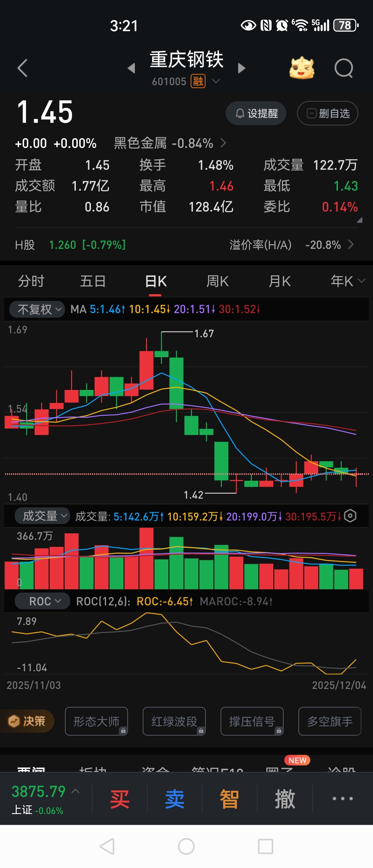
Task: Open the 决策 decision button
Action: [x=27, y=721]
